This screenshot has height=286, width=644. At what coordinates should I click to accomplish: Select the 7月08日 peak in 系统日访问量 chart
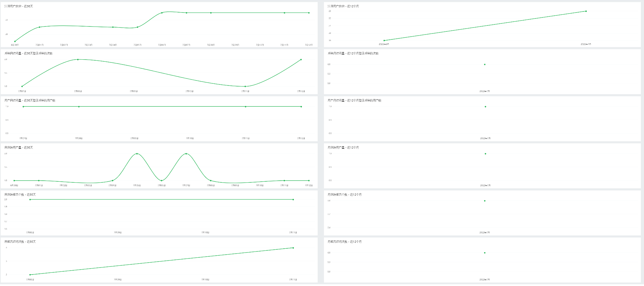(78, 60)
